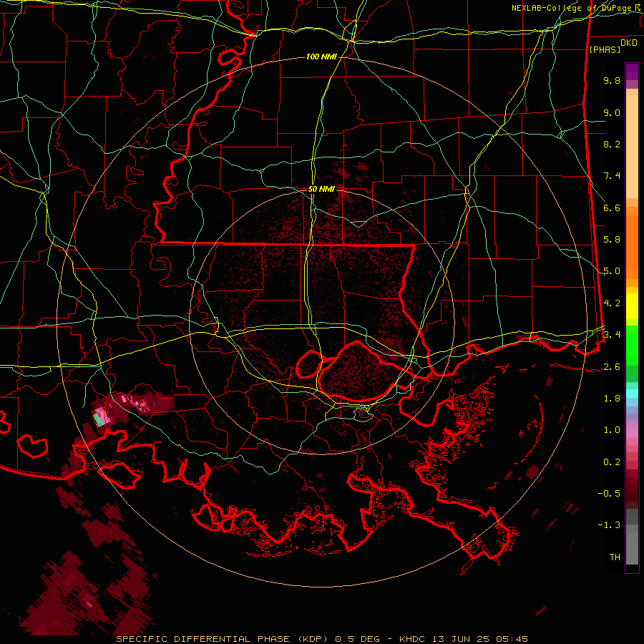Click the small lake west of the large lake

click(309, 364)
